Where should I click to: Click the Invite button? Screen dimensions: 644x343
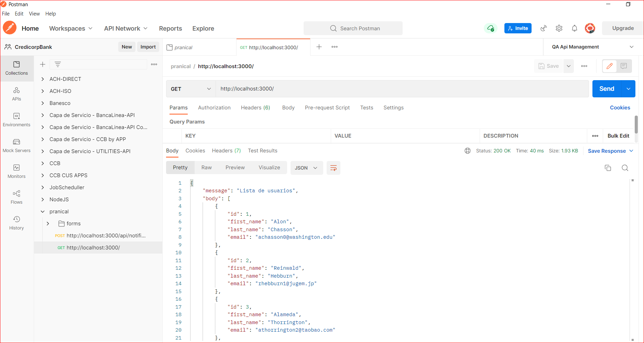tap(518, 28)
